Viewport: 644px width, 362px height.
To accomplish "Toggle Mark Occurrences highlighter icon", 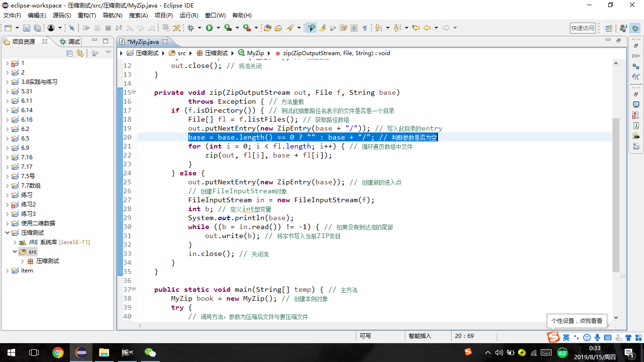I will (322, 28).
